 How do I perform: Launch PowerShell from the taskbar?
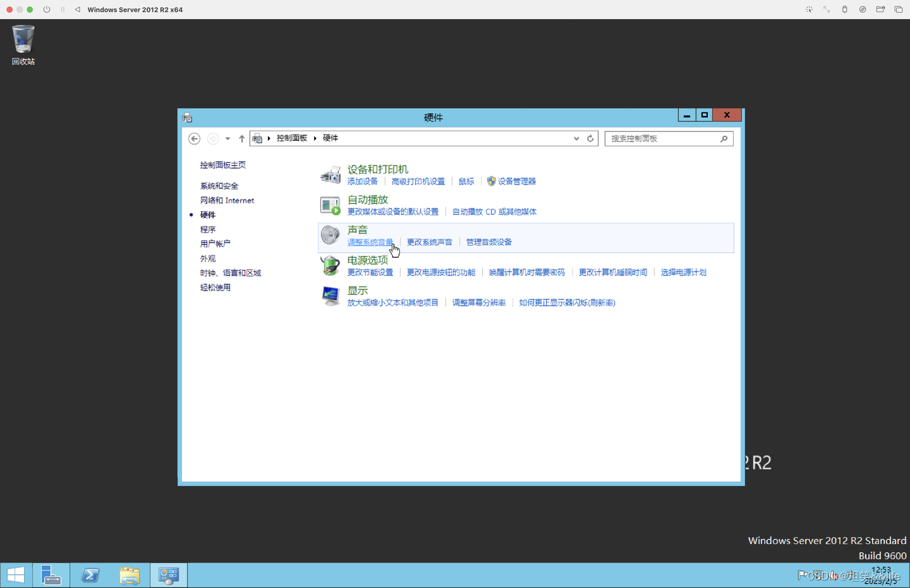pyautogui.click(x=90, y=575)
